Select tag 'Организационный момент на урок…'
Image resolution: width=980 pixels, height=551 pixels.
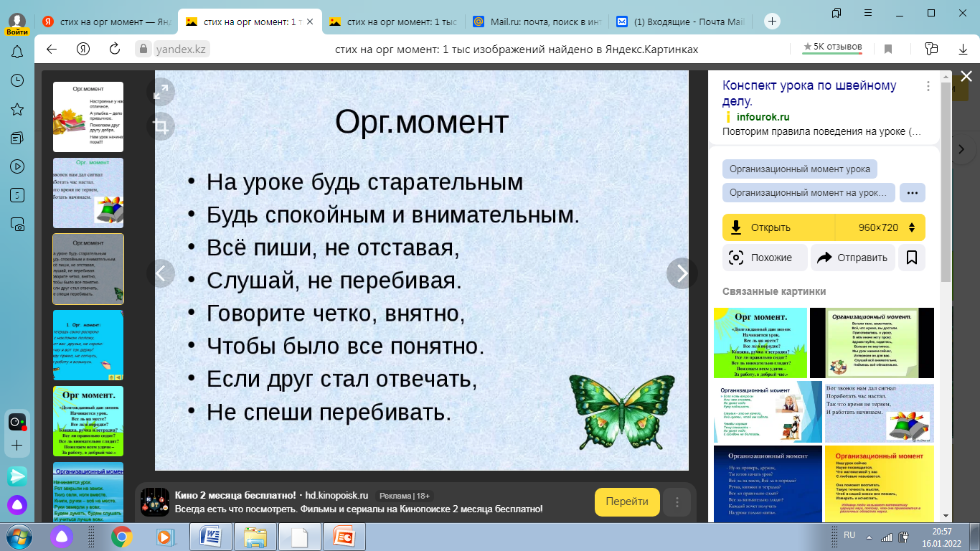point(809,193)
